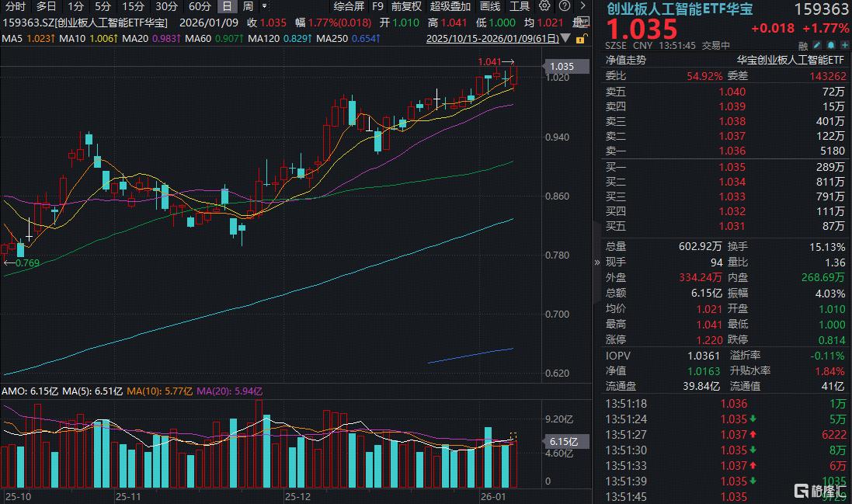The width and height of the screenshot is (852, 504).
Task: Click the 买三 price 1.033
Action: (732, 196)
